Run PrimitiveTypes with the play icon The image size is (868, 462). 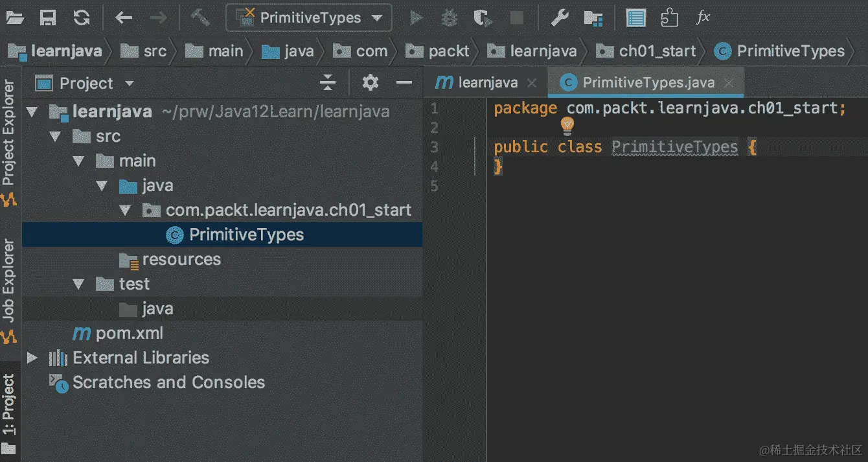click(x=417, y=18)
